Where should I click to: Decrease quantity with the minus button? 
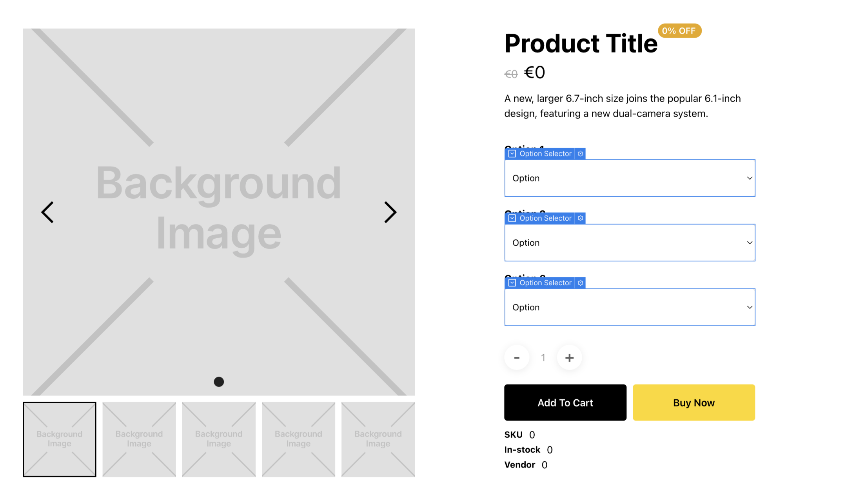pos(517,357)
